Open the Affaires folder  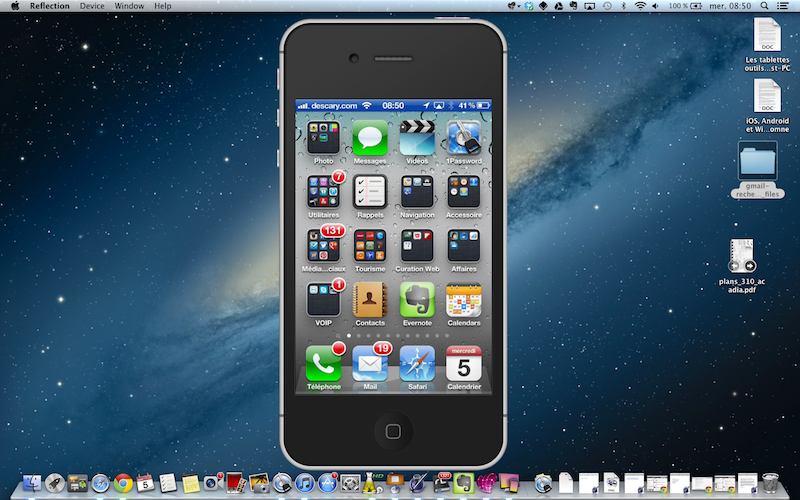464,246
